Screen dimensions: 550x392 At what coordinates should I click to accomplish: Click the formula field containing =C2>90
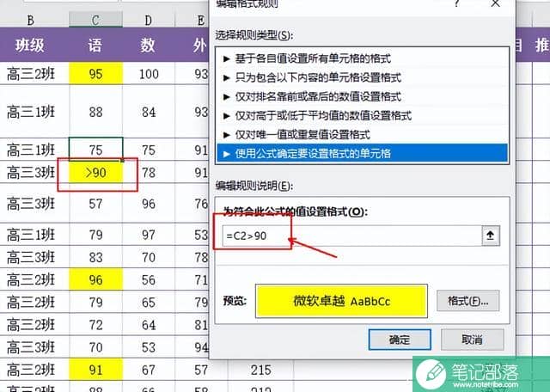[352, 236]
